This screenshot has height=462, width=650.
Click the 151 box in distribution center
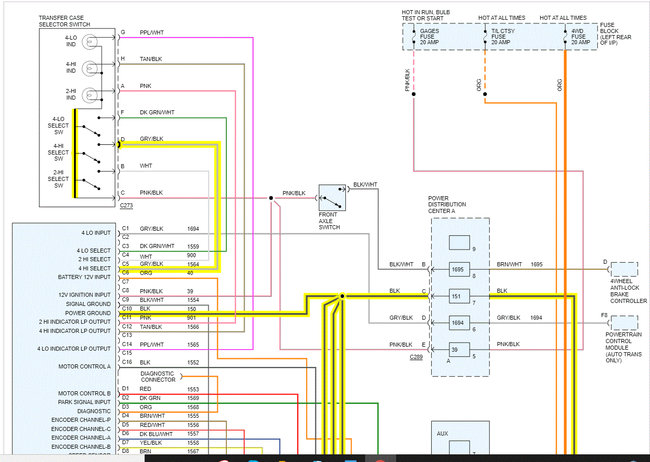[459, 296]
